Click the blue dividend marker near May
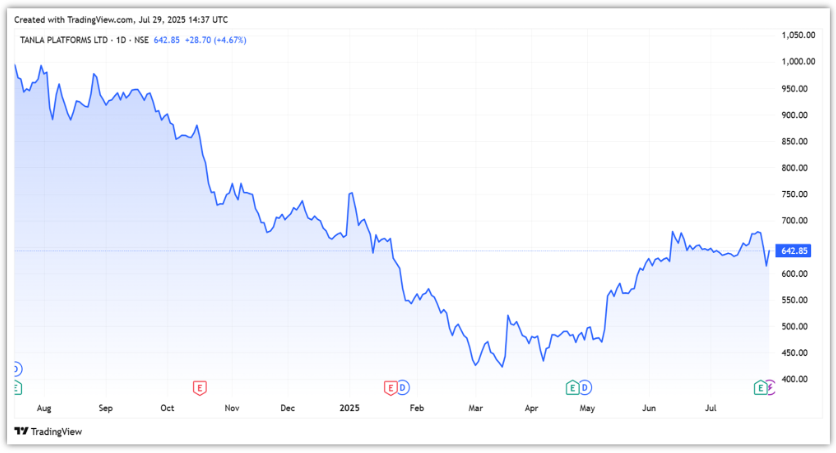The width and height of the screenshot is (836, 453). (586, 386)
